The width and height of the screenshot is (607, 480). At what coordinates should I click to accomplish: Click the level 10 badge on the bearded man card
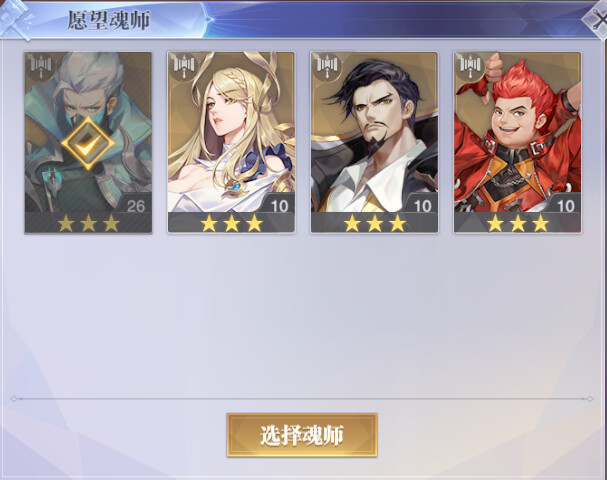[x=422, y=205]
